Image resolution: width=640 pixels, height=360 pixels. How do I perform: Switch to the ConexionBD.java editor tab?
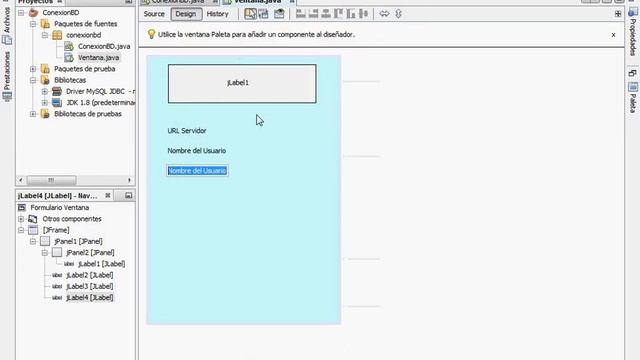(x=178, y=2)
